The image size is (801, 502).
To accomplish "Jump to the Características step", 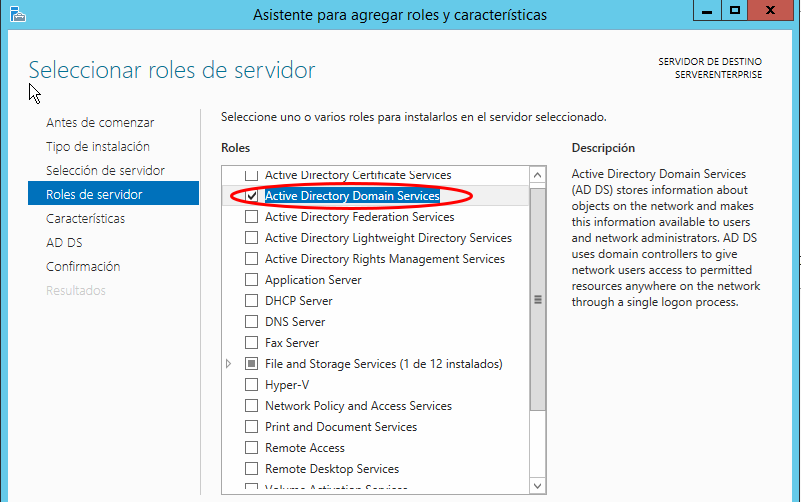I will [85, 219].
